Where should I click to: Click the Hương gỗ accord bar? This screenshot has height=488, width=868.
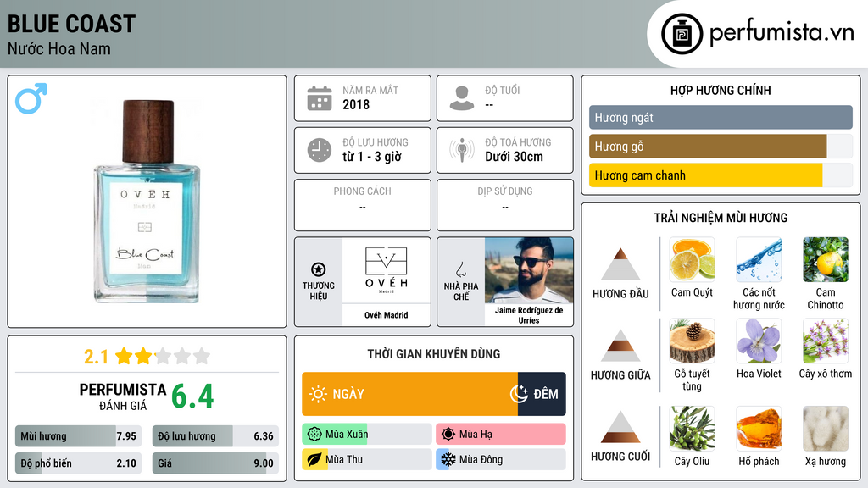(x=721, y=147)
